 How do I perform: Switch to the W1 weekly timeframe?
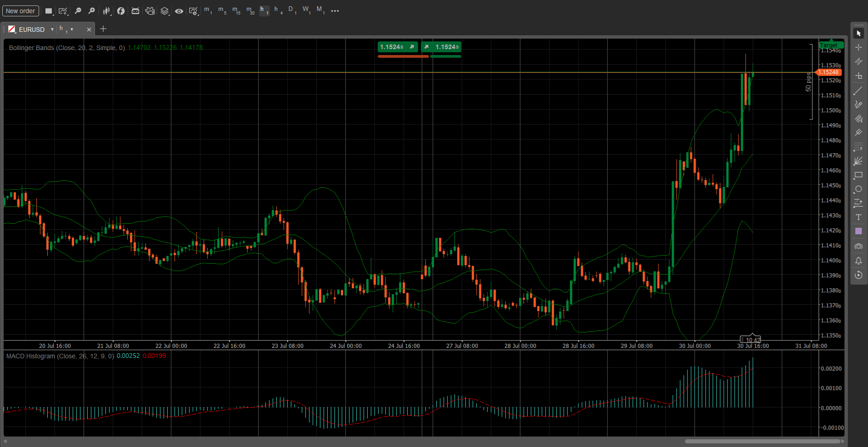[307, 10]
